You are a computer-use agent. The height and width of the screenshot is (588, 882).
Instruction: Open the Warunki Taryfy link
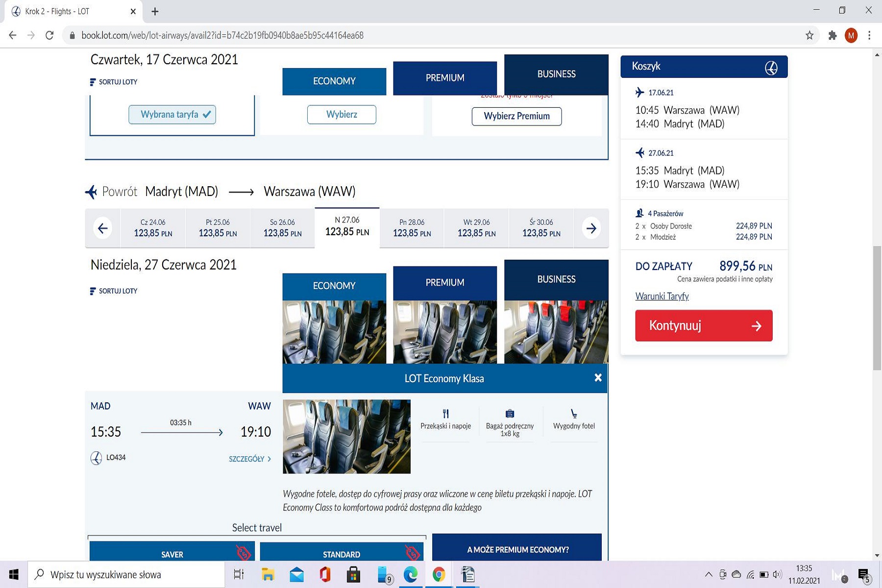pos(661,296)
